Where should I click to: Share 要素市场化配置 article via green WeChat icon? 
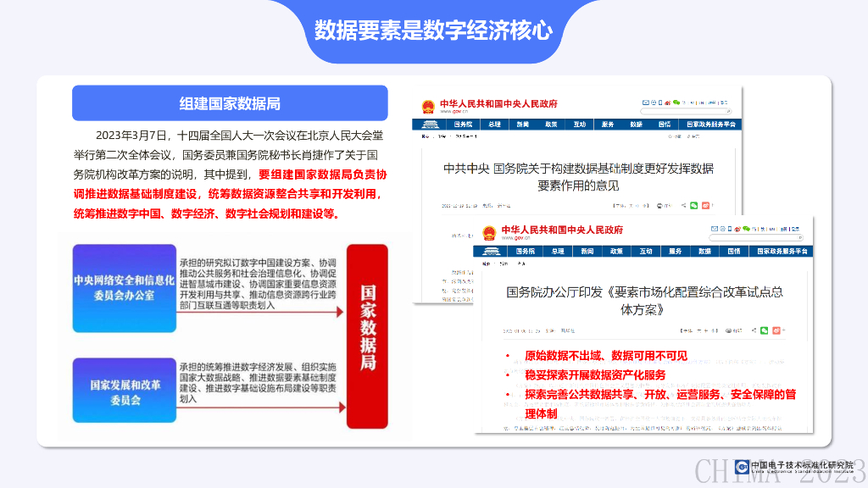click(x=764, y=330)
